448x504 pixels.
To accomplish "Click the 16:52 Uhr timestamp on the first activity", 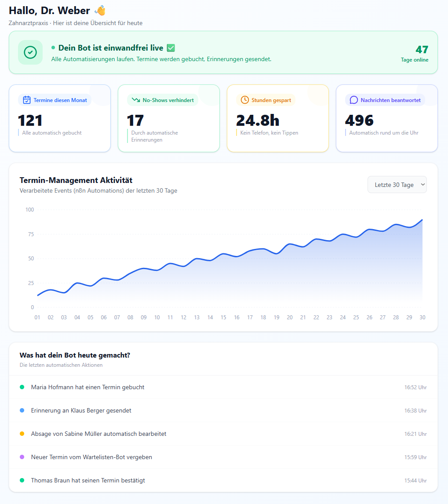I will [x=415, y=387].
